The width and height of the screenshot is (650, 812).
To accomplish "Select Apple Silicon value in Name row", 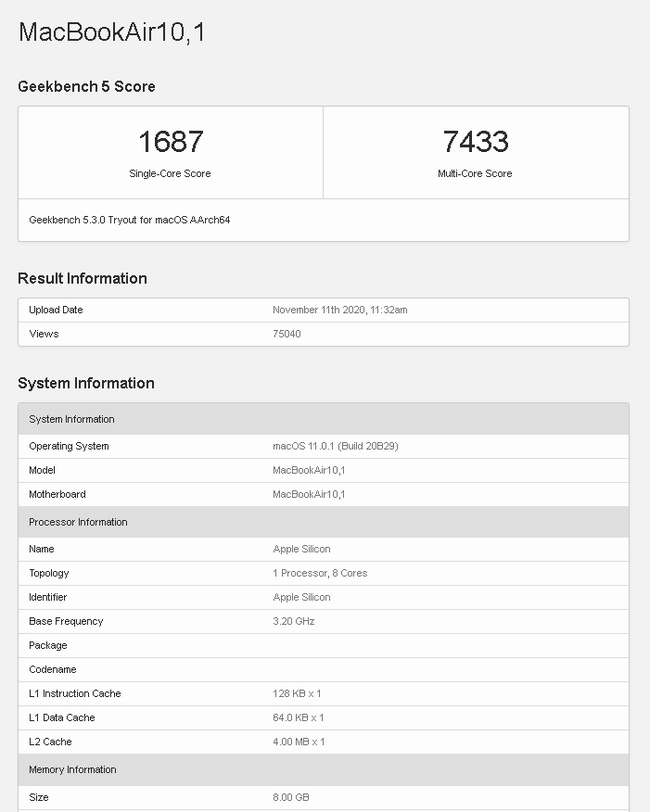I will pos(301,549).
